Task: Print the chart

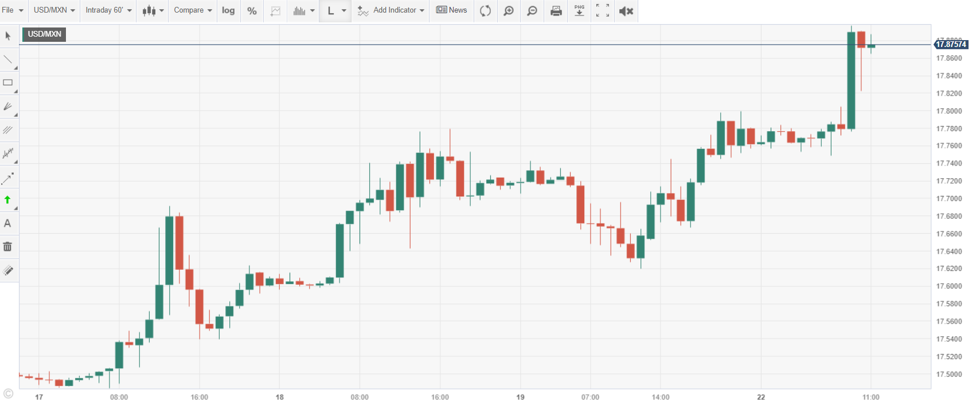Action: (x=556, y=11)
